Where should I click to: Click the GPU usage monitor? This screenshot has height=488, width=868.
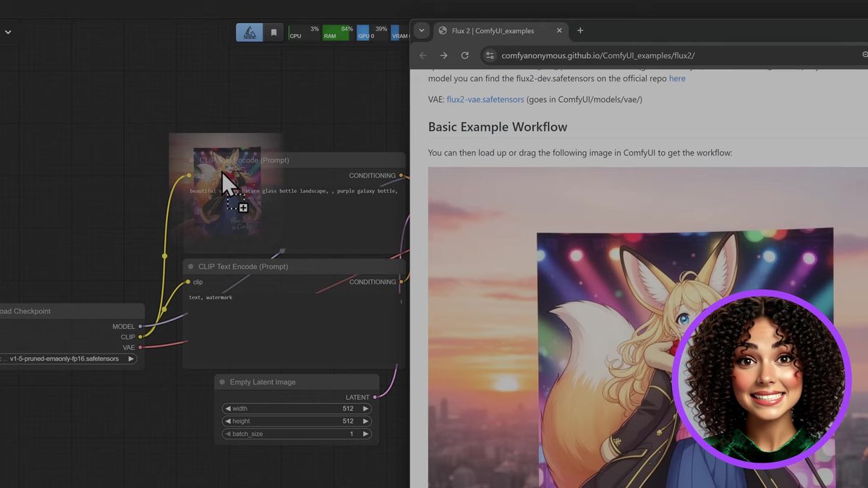click(372, 33)
